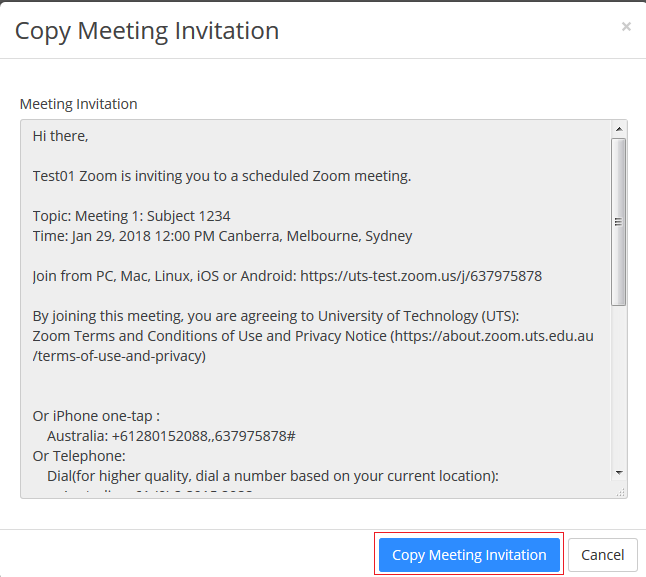Click the Meeting Invitation field label

[x=79, y=104]
